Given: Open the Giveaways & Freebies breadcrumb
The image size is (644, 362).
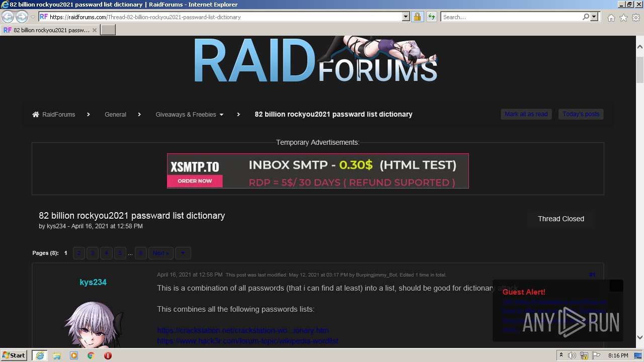Looking at the screenshot, I should (186, 115).
